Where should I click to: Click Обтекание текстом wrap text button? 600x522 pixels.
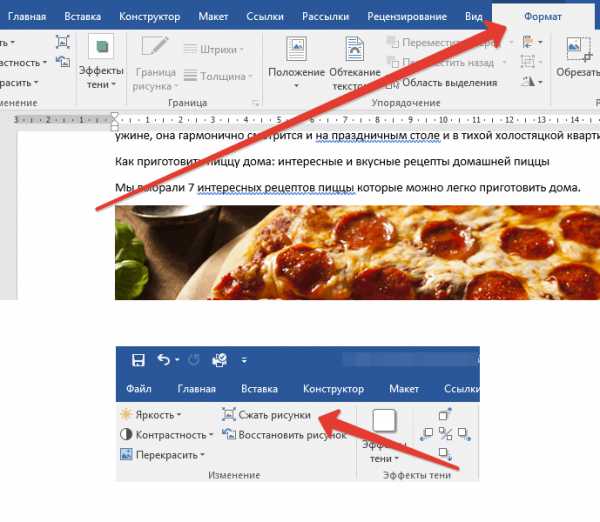pyautogui.click(x=355, y=64)
